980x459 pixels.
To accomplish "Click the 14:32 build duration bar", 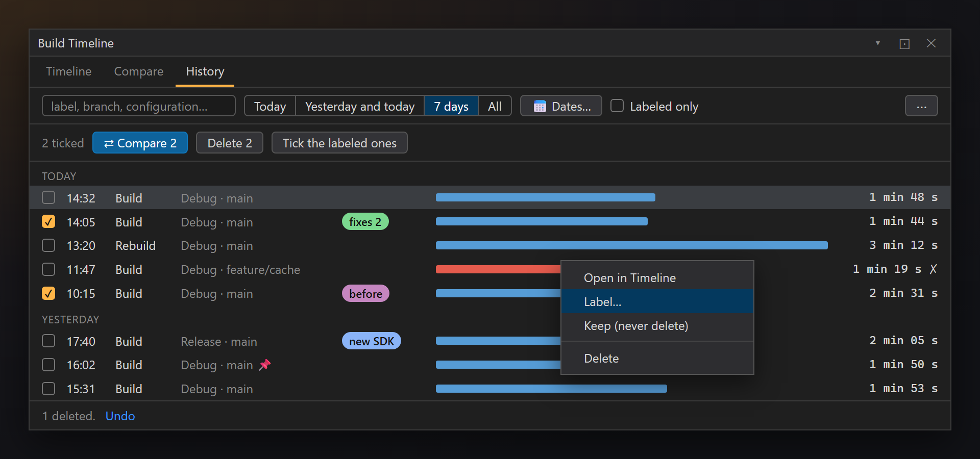I will point(546,197).
